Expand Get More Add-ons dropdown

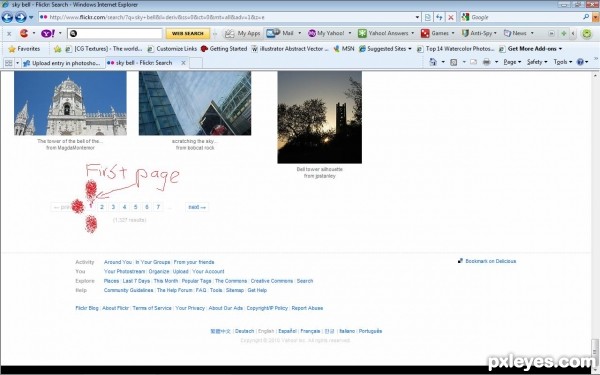561,49
